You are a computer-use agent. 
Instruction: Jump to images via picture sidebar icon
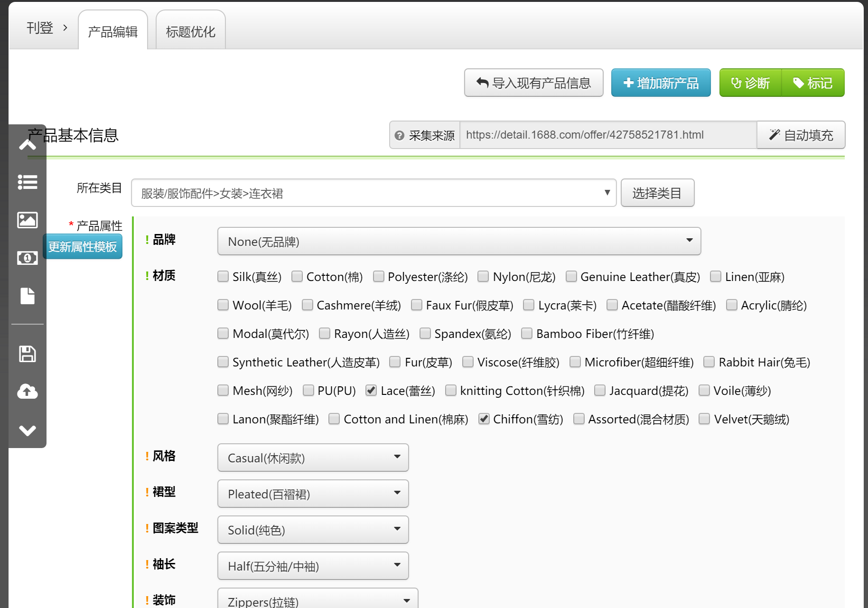pyautogui.click(x=28, y=220)
